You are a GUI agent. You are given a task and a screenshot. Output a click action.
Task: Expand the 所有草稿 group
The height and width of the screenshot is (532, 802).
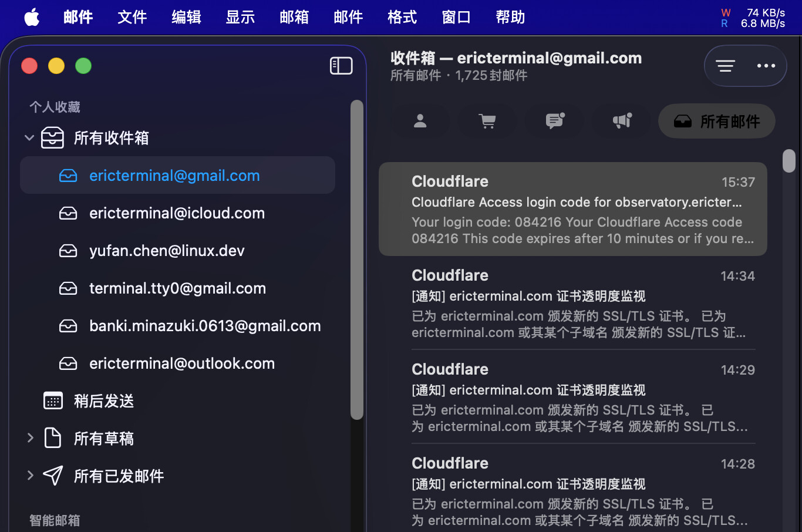tap(30, 438)
